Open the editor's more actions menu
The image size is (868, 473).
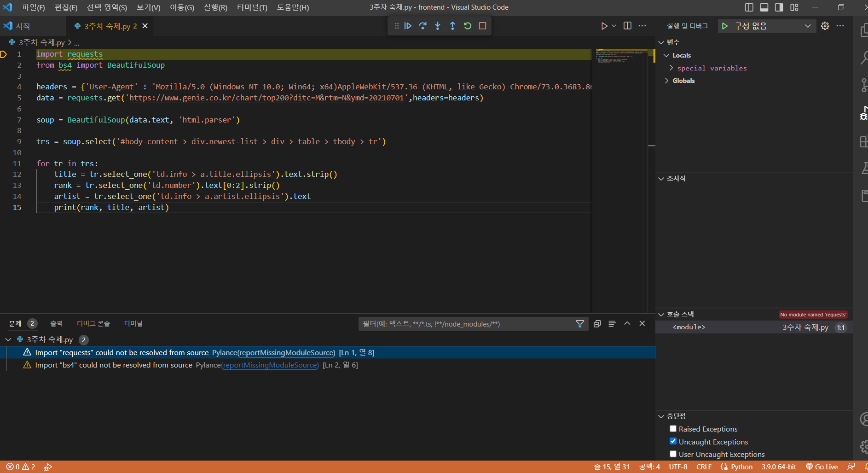pyautogui.click(x=642, y=26)
